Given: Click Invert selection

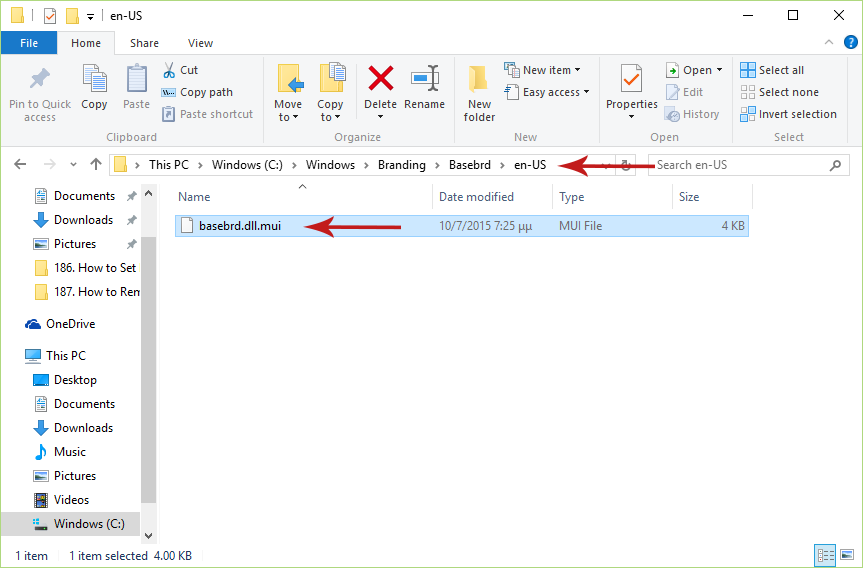Looking at the screenshot, I should 788,114.
